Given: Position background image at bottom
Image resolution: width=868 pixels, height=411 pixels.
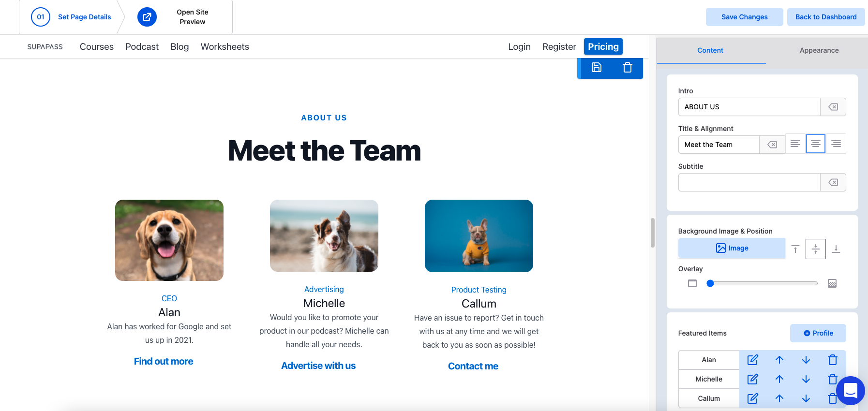Looking at the screenshot, I should pyautogui.click(x=836, y=249).
